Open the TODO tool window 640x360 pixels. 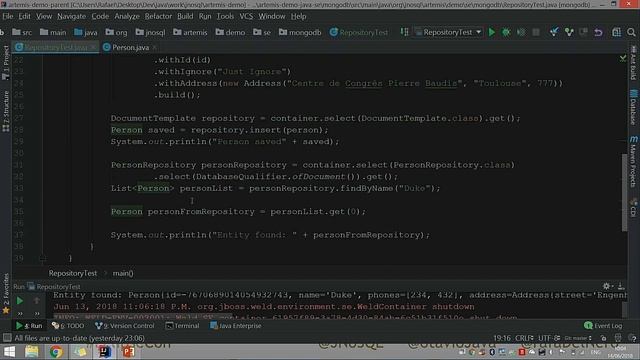pyautogui.click(x=68, y=326)
